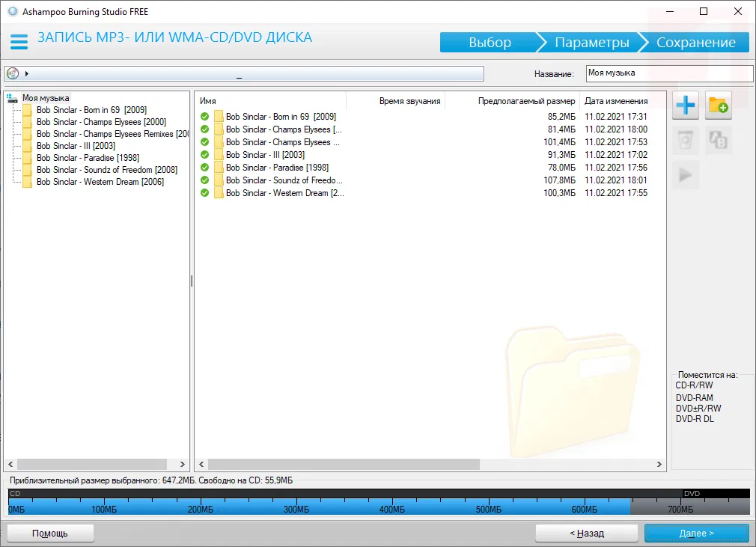Click the capacity bar DVD label
This screenshot has width=756, height=547.
[x=692, y=494]
